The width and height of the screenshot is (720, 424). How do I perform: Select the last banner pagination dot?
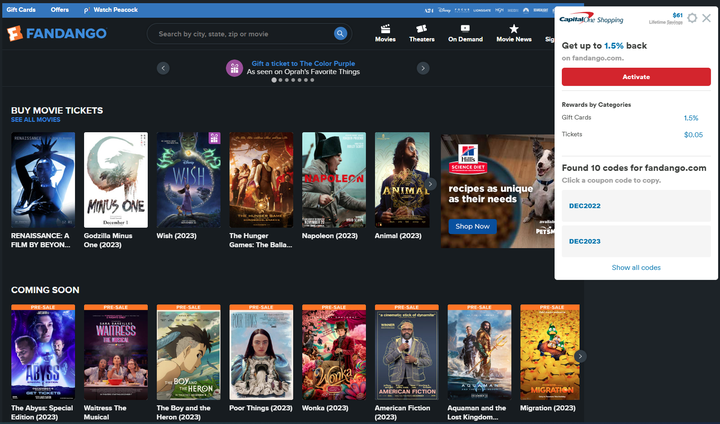click(x=312, y=80)
